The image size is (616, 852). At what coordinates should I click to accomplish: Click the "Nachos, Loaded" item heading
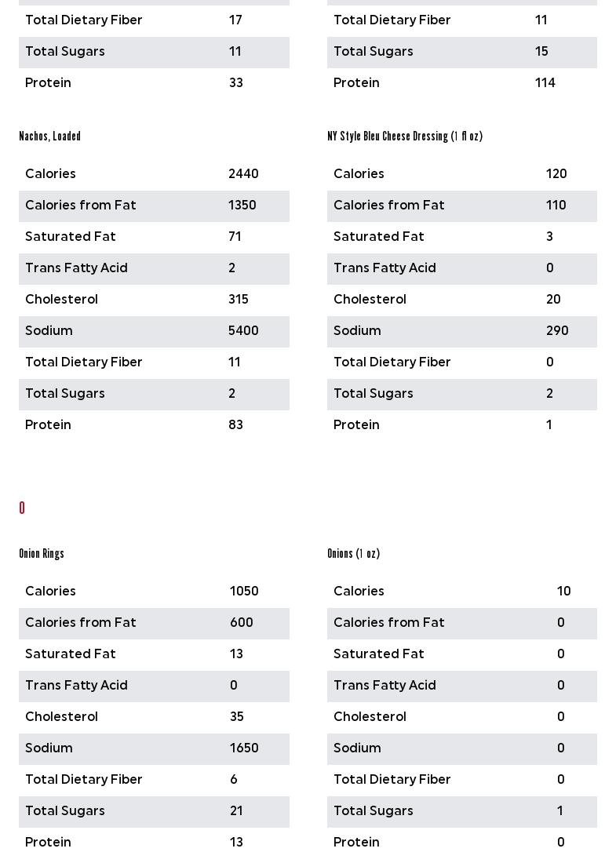pyautogui.click(x=49, y=137)
